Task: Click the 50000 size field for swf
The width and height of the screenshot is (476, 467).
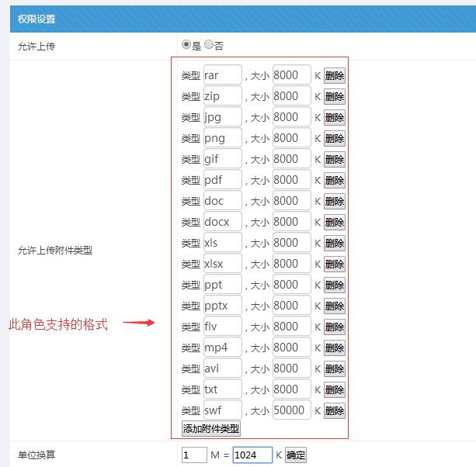Action: pyautogui.click(x=291, y=410)
